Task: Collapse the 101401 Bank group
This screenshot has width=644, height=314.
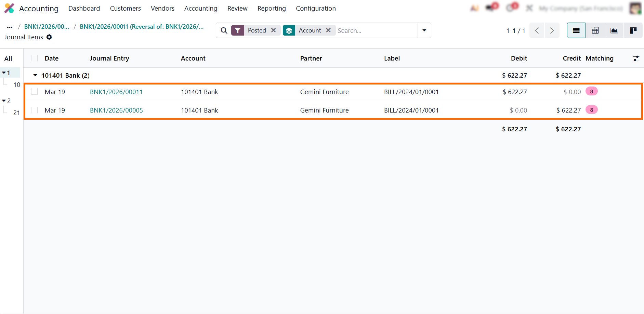Action: click(35, 75)
